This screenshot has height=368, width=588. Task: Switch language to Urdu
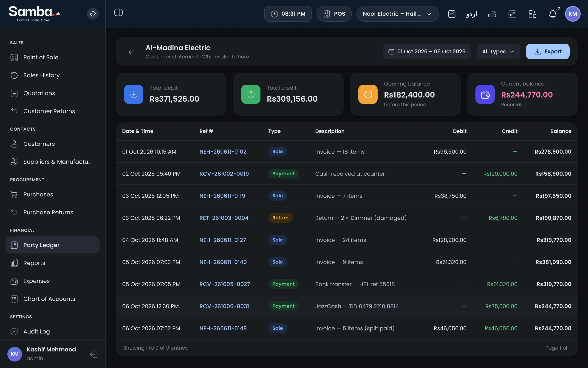coord(471,14)
